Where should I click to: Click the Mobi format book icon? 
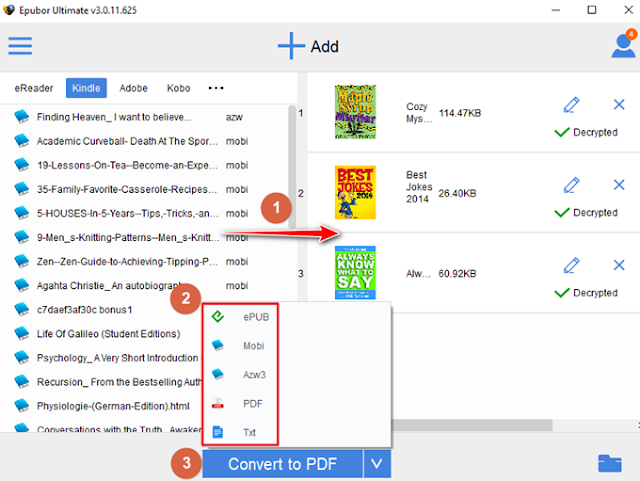(218, 345)
